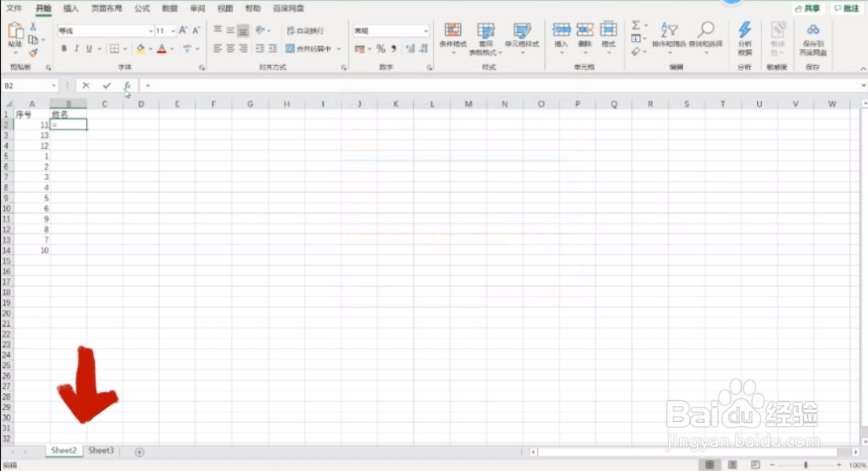The height and width of the screenshot is (471, 868).
Task: Click the AutoSum sigma icon
Action: [636, 26]
